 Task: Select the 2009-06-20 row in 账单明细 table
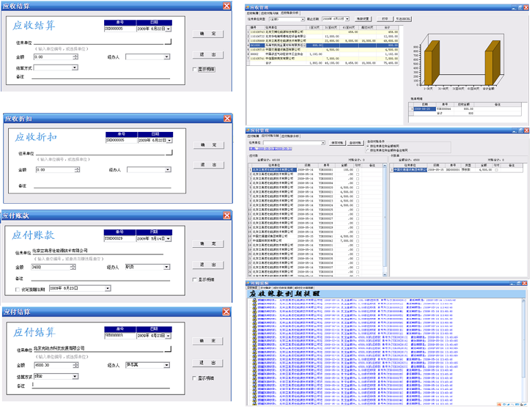click(x=466, y=109)
